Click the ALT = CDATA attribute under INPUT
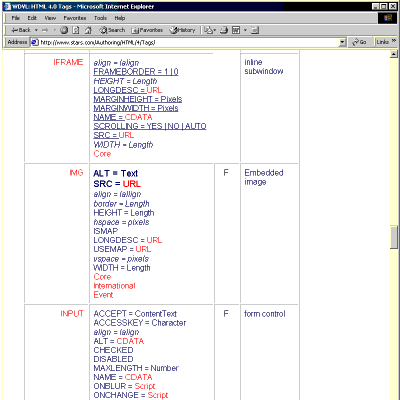 (x=119, y=341)
